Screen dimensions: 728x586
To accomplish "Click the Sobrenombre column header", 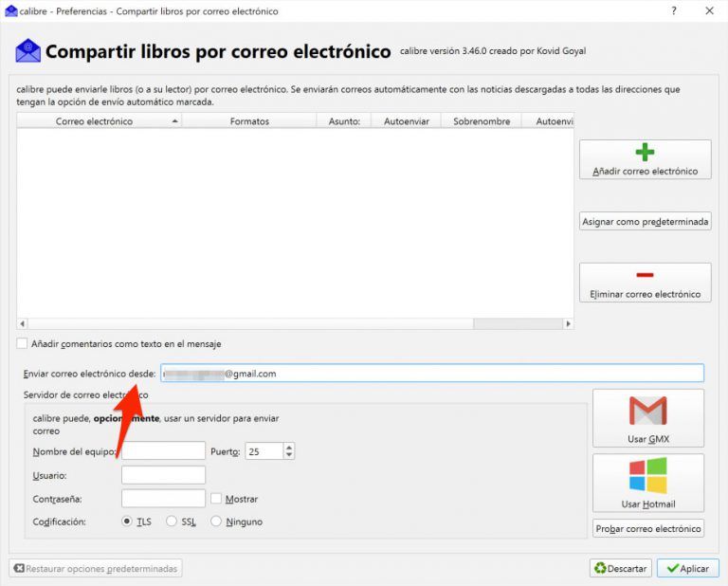I will point(482,120).
